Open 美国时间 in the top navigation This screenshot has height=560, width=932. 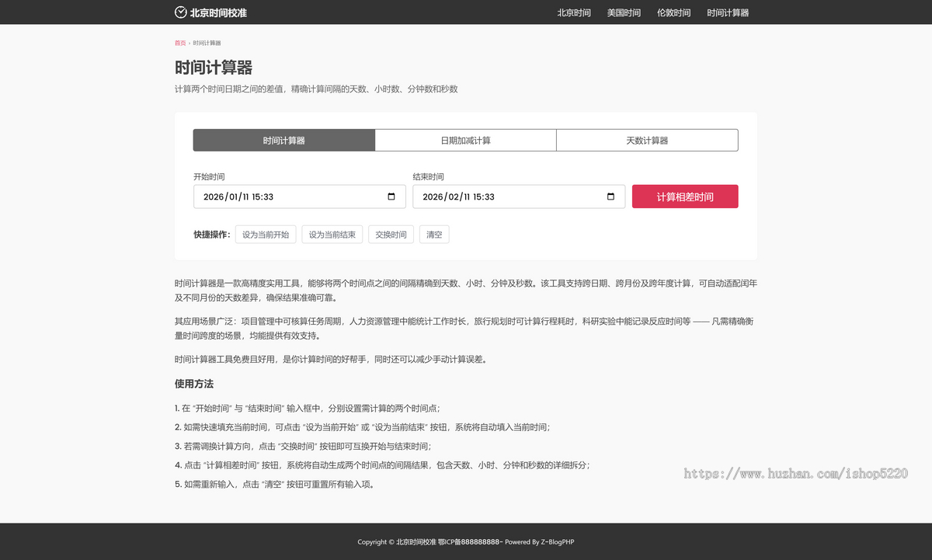[x=624, y=12]
